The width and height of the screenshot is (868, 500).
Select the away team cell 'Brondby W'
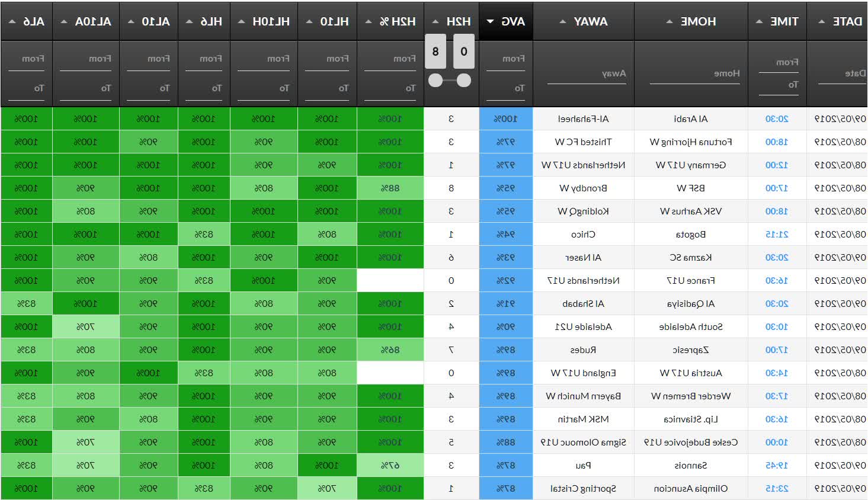tap(584, 188)
